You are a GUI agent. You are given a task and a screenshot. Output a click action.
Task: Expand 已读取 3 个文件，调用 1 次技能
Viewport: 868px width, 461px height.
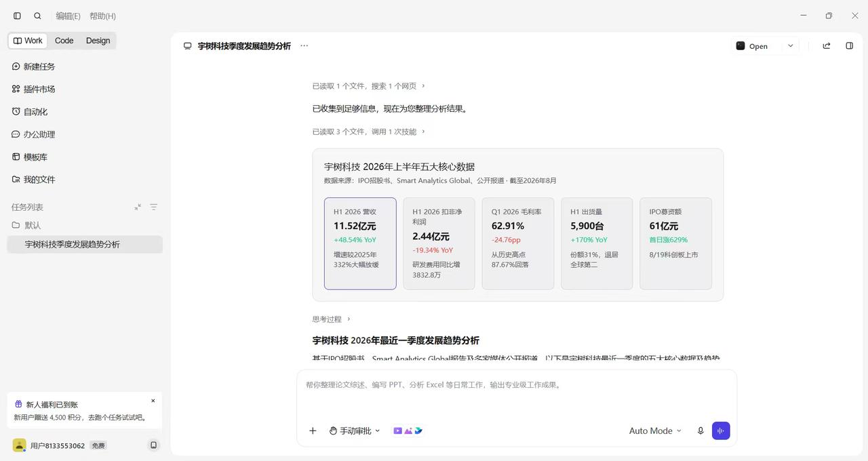[369, 132]
